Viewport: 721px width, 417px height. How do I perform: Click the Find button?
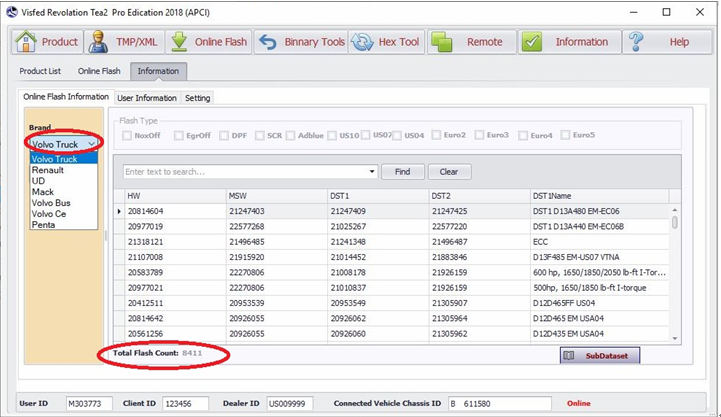point(402,171)
